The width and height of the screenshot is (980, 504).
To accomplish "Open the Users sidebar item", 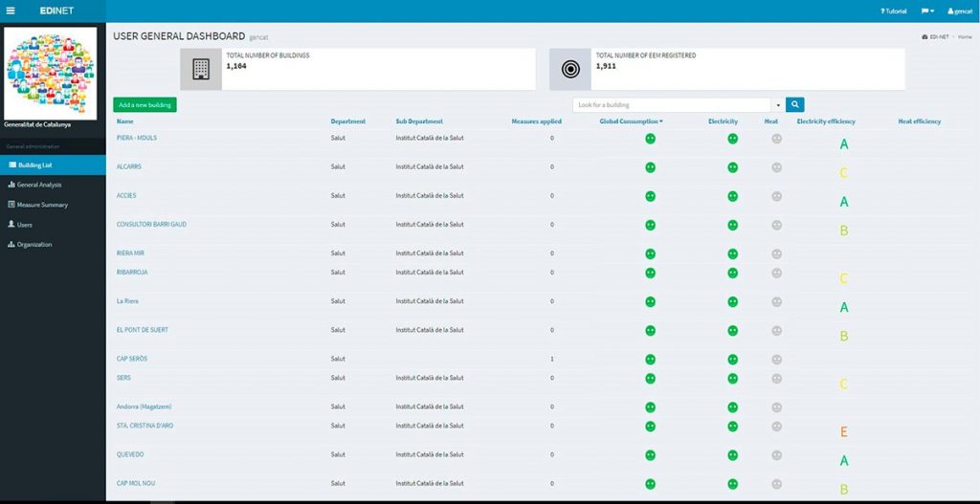I will pyautogui.click(x=25, y=225).
